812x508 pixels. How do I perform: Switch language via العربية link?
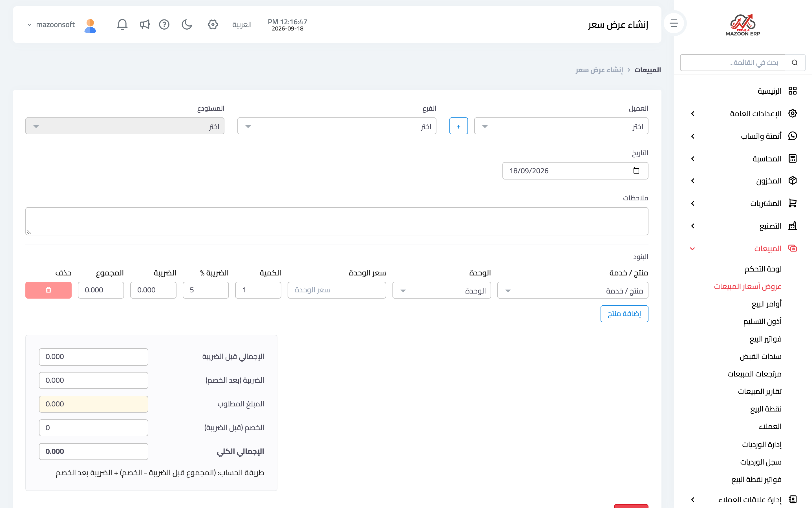[x=242, y=25]
